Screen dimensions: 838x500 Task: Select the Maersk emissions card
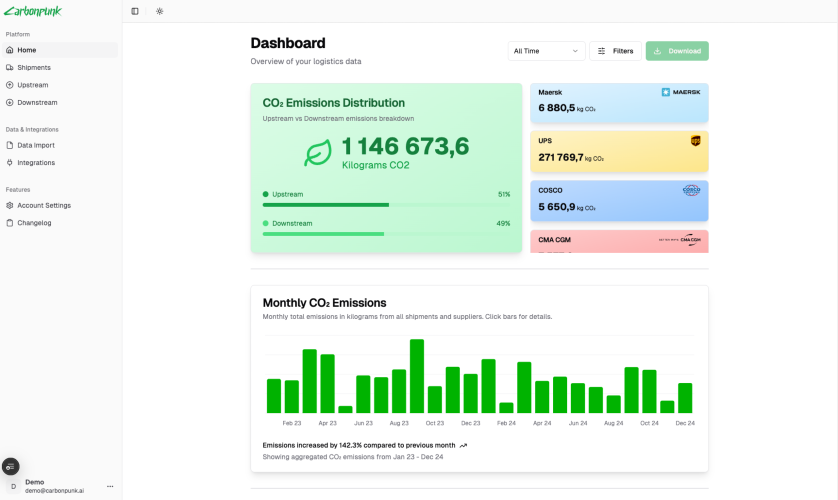coord(619,103)
